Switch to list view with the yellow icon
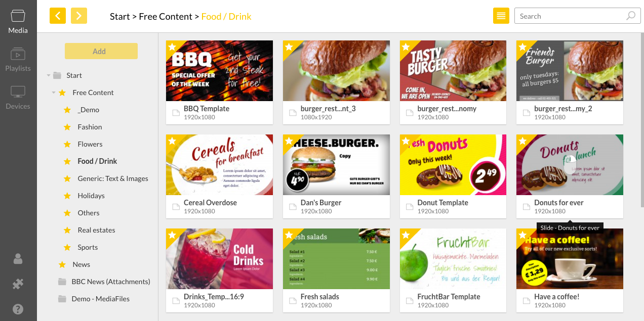Viewport: 644px width, 321px height. tap(501, 16)
